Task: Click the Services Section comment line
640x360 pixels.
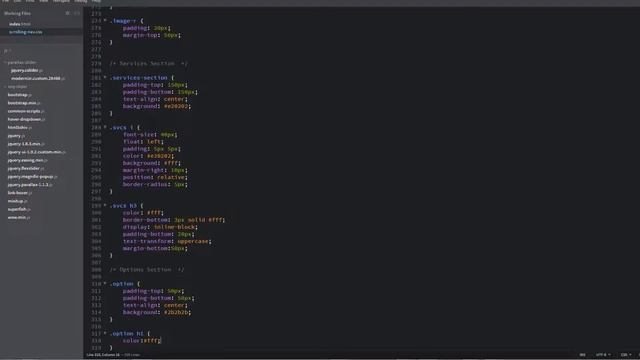Action: pos(149,64)
